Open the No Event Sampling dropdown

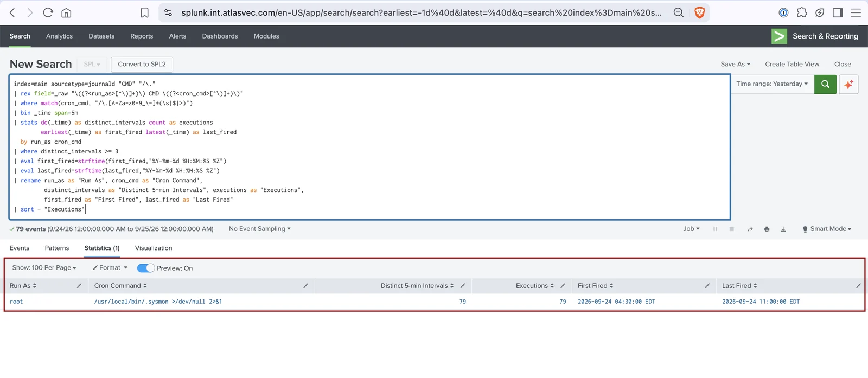pos(260,229)
